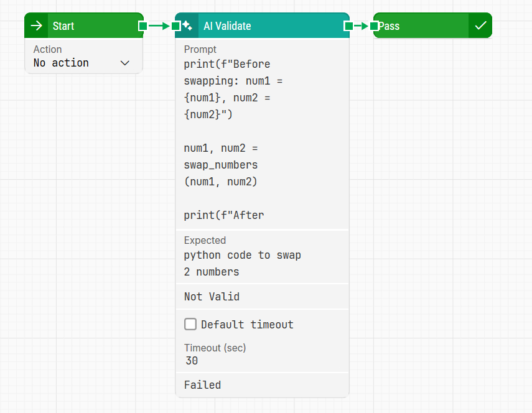
Task: Select the Start node header
Action: point(84,26)
